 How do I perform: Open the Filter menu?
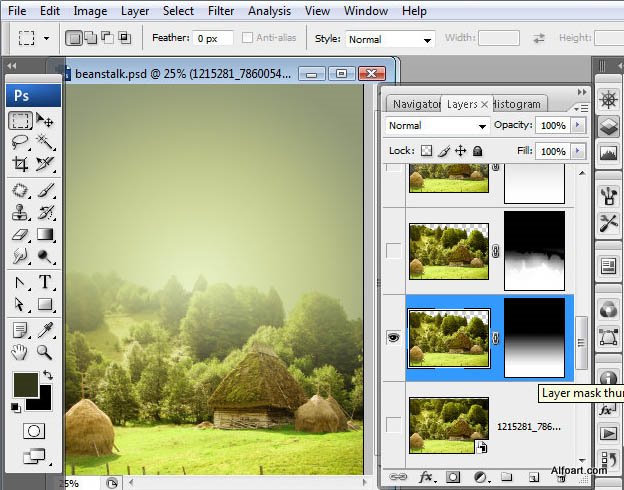click(x=221, y=11)
